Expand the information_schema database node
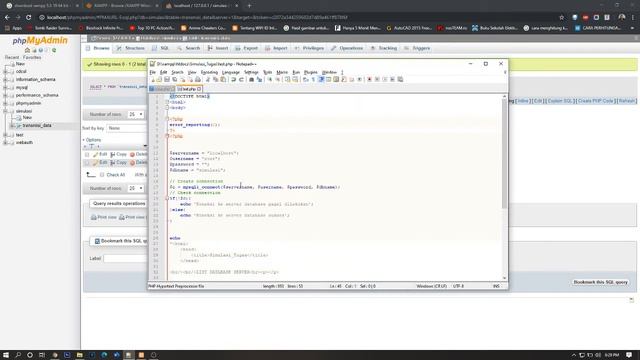The height and width of the screenshot is (360, 640). [x=5, y=80]
